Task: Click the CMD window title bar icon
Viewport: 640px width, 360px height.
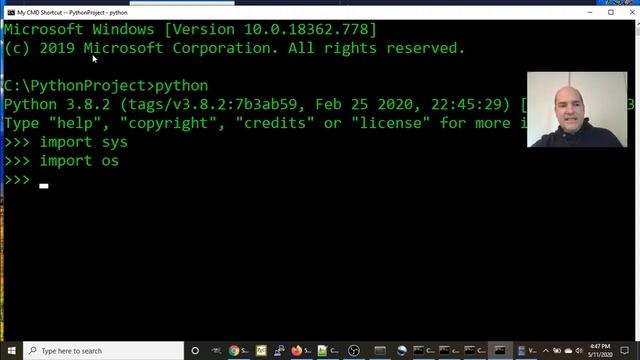Action: (x=11, y=13)
